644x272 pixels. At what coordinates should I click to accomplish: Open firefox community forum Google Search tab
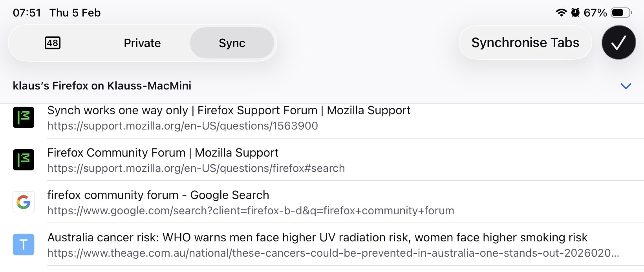(158, 195)
